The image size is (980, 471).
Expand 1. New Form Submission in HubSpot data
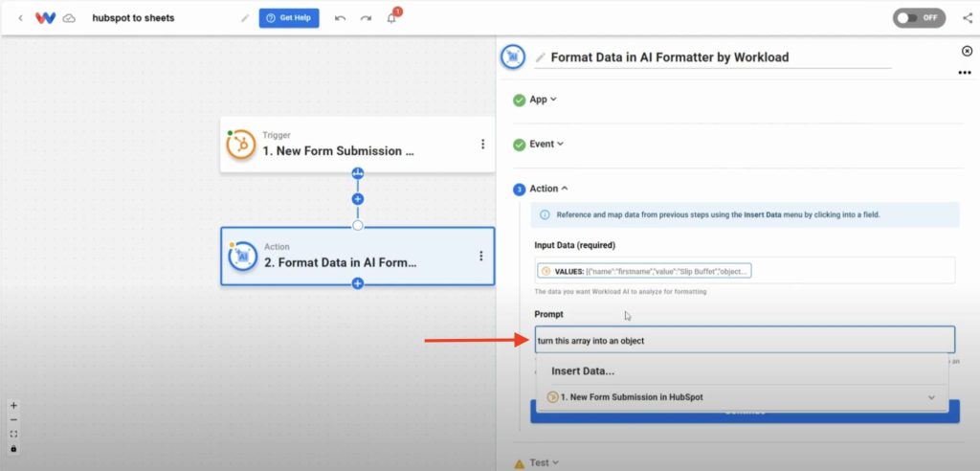(x=742, y=397)
